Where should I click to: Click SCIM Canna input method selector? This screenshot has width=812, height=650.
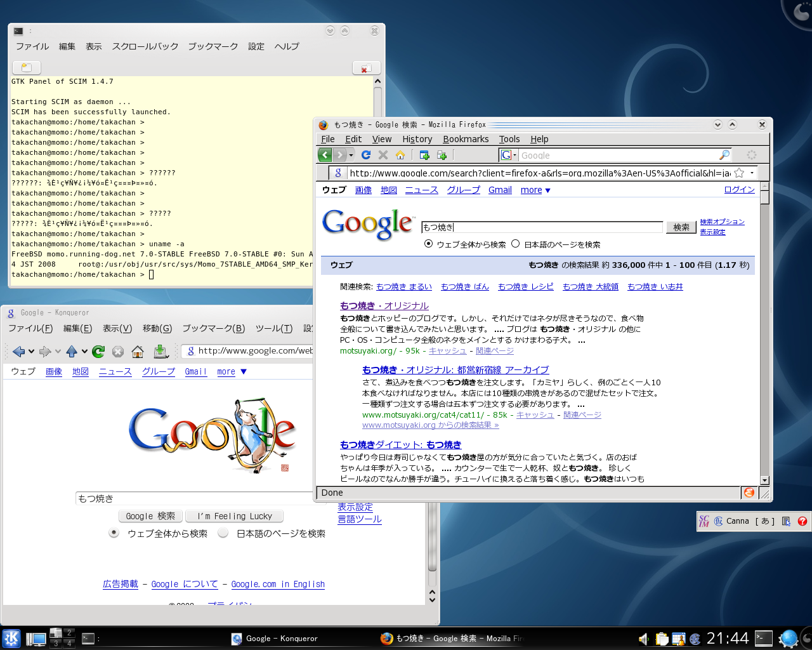[x=731, y=521]
